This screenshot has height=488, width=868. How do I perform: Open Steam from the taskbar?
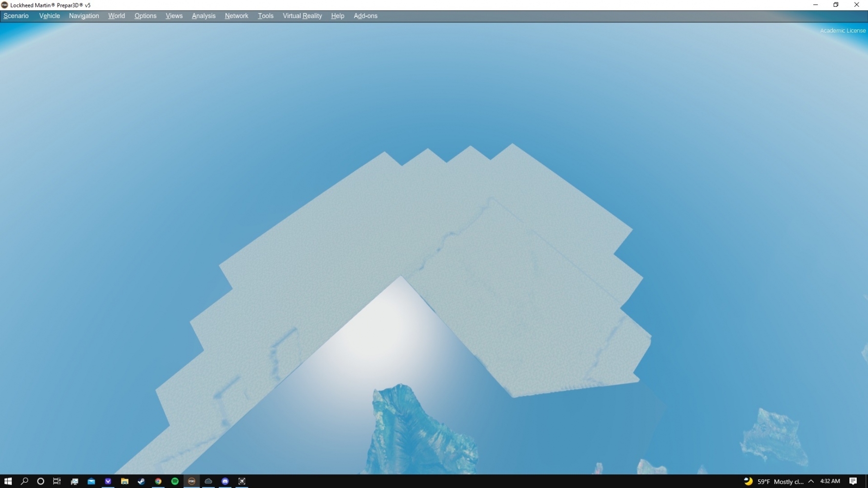pos(142,481)
